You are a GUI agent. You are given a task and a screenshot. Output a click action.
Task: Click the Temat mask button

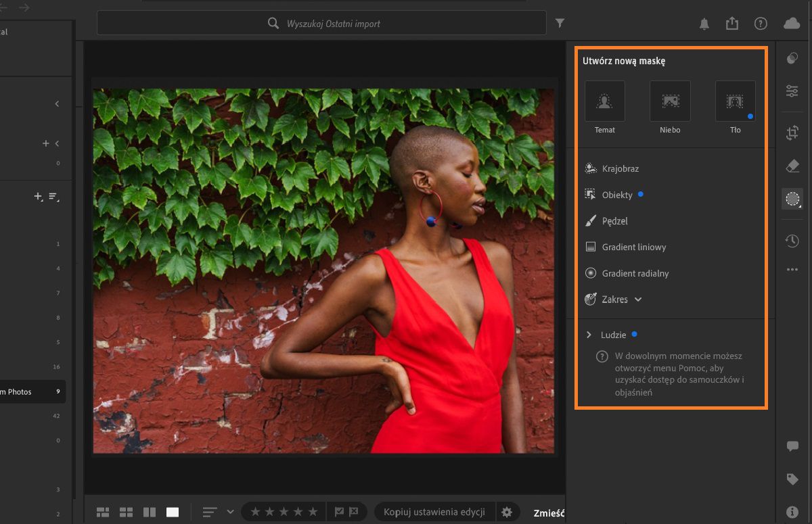604,101
